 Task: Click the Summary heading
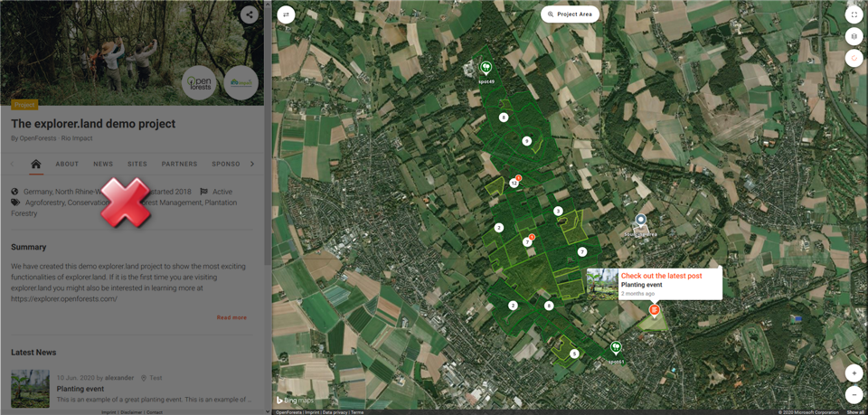pos(29,247)
